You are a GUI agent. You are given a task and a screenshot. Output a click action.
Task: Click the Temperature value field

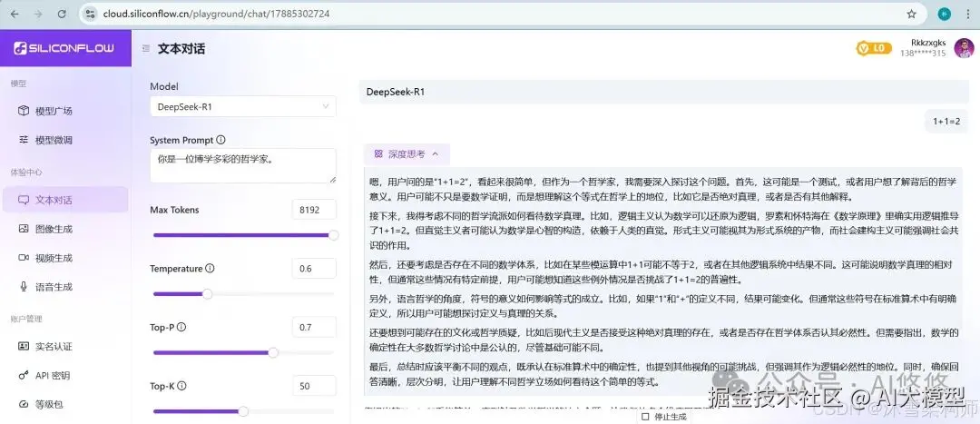click(x=314, y=269)
